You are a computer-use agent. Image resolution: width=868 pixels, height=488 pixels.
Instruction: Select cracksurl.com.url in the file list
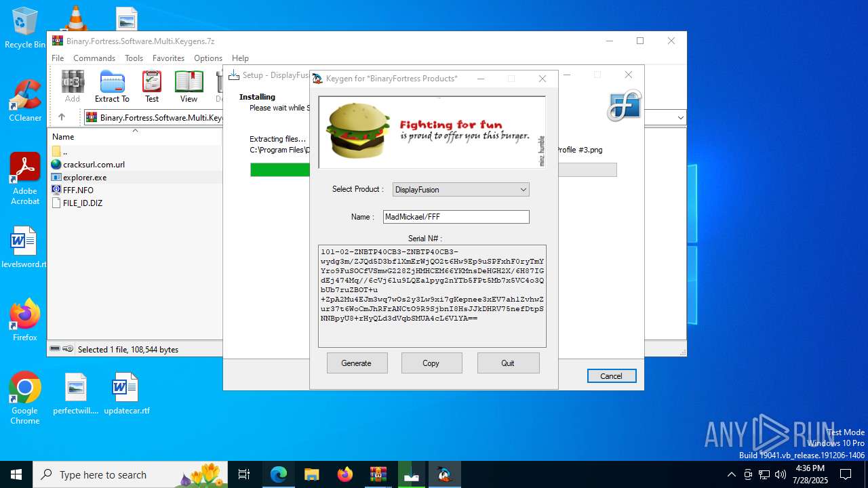(94, 164)
